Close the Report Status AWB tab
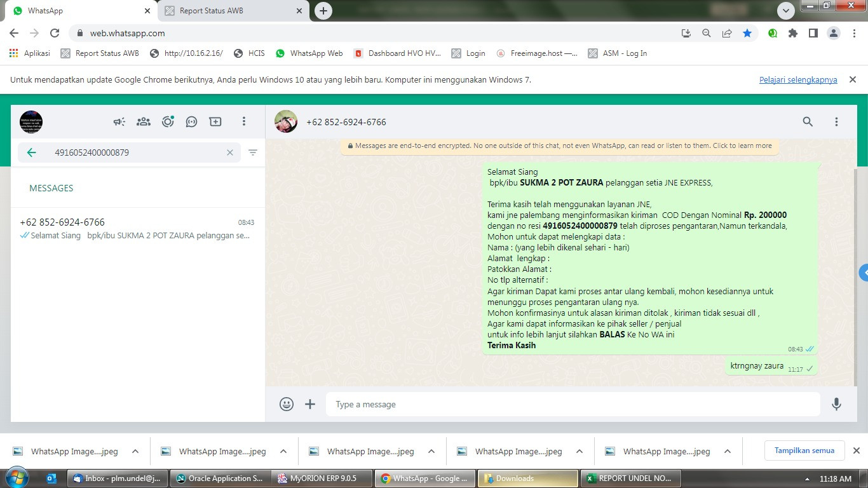The height and width of the screenshot is (488, 868). pyautogui.click(x=299, y=11)
